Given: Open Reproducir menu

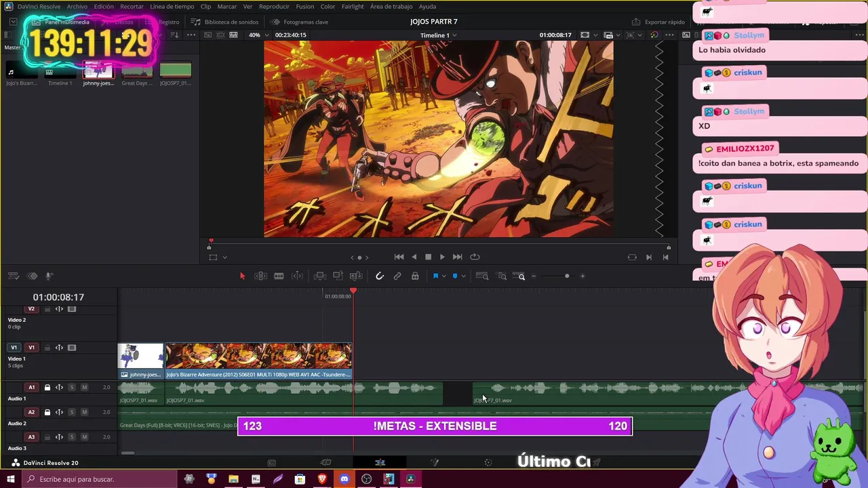Looking at the screenshot, I should pos(274,6).
